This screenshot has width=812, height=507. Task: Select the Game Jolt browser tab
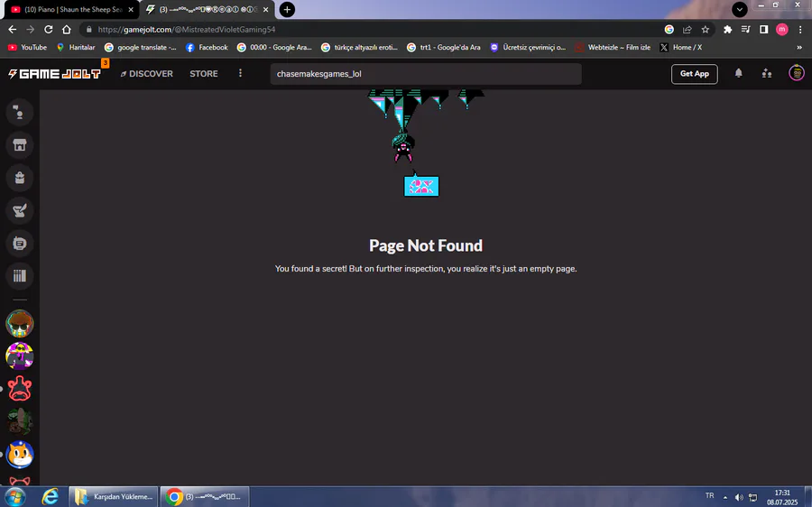tap(208, 9)
